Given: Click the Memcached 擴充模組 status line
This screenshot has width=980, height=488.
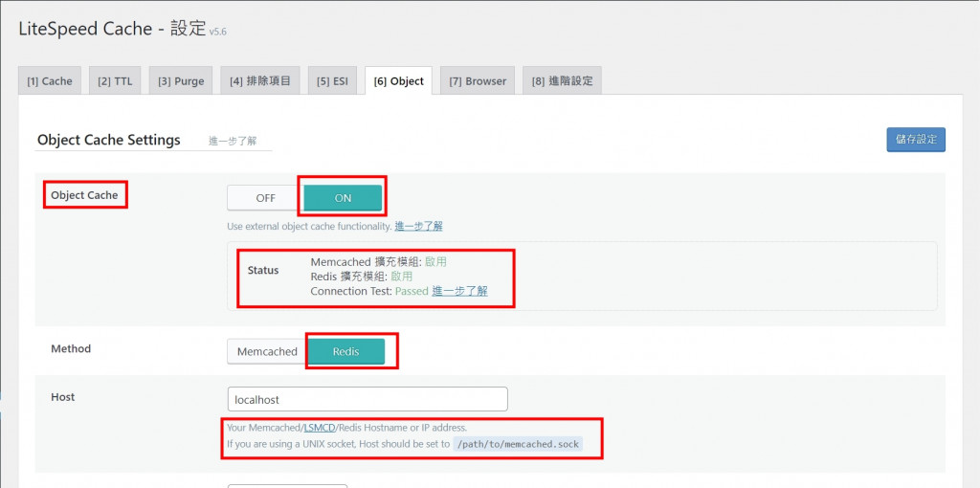Looking at the screenshot, I should 379,262.
